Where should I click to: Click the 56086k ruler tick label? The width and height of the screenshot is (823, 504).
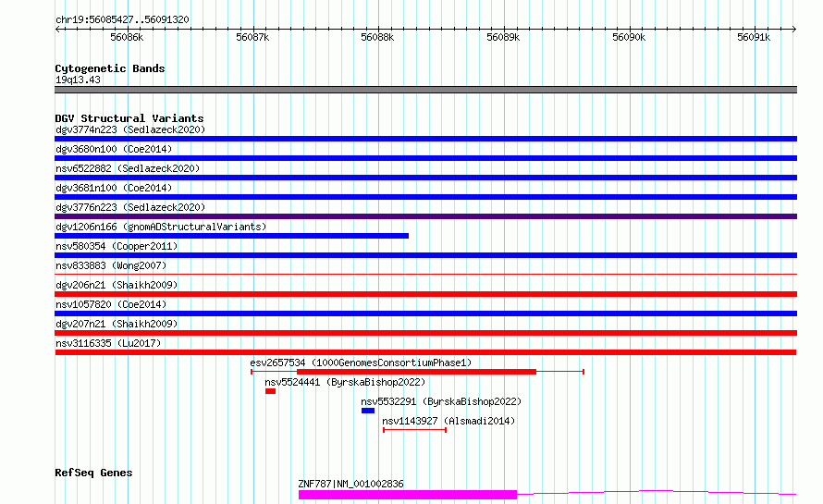click(127, 37)
